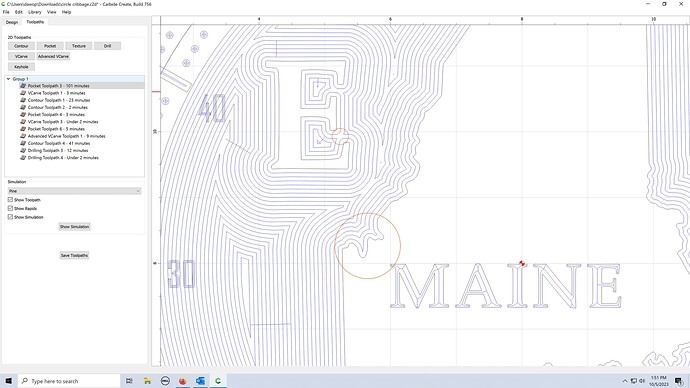Select Drilling Toolpath 4 - Under 2 minutes

coord(63,157)
